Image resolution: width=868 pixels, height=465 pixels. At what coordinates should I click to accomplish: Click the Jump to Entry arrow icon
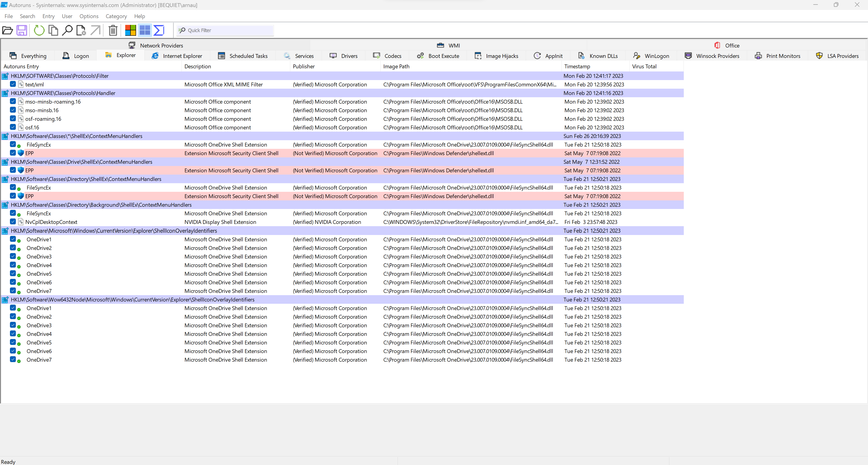click(x=95, y=30)
